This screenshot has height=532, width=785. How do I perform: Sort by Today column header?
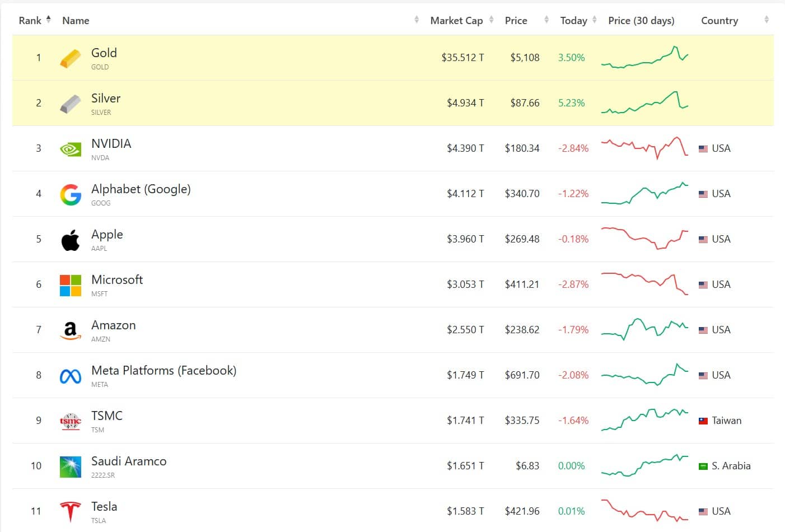[578, 20]
